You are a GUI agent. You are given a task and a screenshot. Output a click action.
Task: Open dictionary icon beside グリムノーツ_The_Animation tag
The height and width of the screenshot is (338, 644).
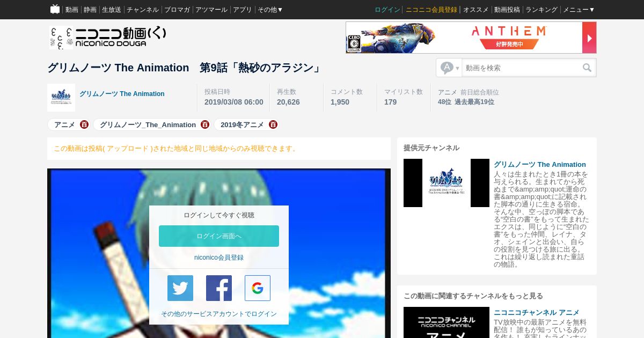(x=205, y=124)
